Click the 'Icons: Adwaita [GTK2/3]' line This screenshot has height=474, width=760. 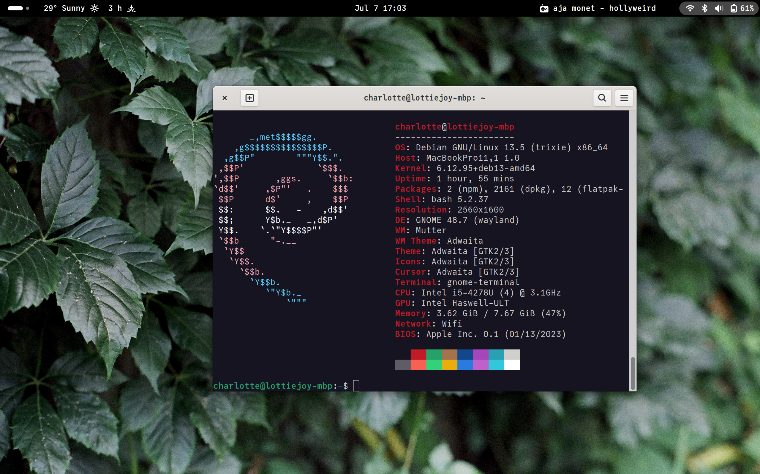coord(454,262)
